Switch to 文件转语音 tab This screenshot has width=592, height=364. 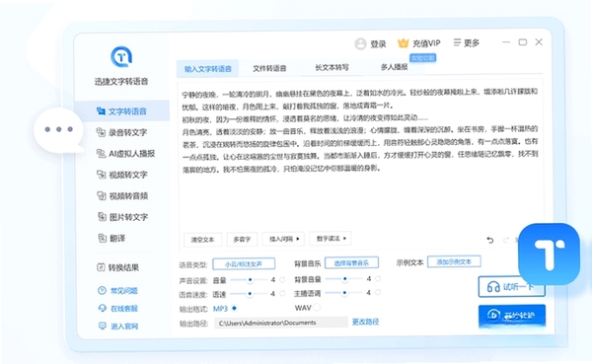point(269,68)
